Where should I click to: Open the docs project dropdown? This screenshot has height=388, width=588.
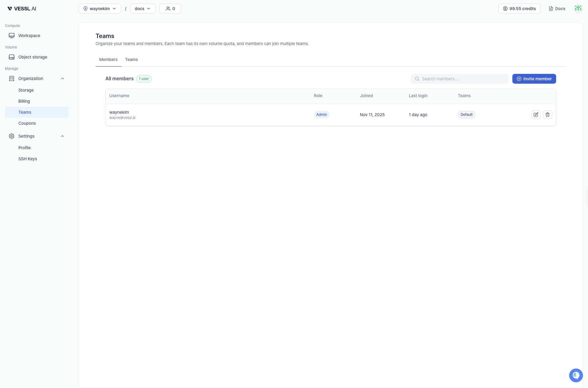coord(142,9)
